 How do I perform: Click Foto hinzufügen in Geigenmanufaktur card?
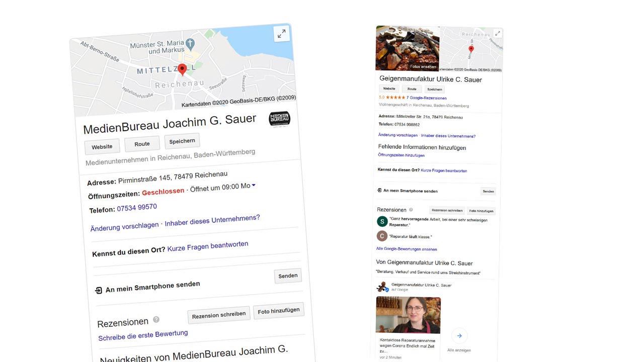coord(481,211)
